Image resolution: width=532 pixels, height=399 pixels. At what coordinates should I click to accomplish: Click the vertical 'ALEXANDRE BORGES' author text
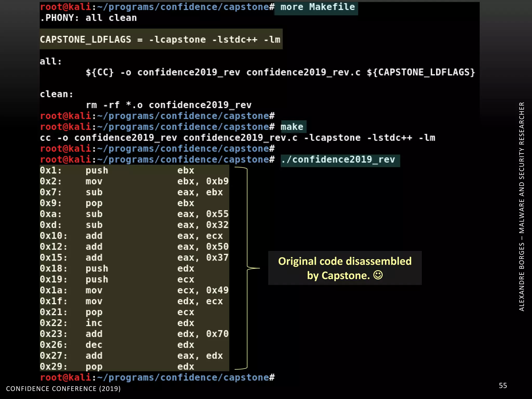[522, 207]
